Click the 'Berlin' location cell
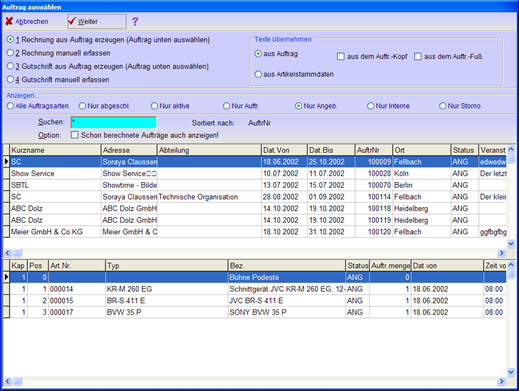This screenshot has width=519, height=391. 422,185
